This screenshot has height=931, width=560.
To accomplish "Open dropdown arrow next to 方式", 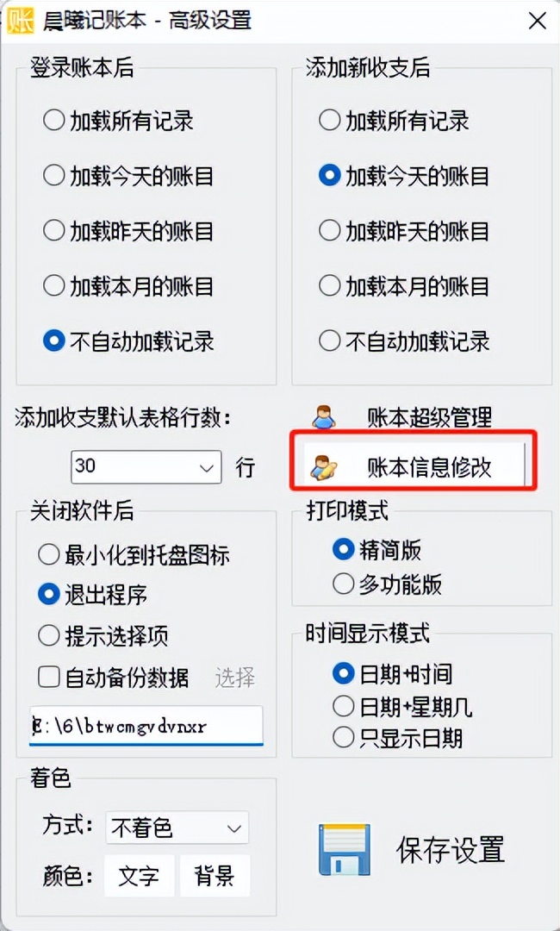I will 231,828.
